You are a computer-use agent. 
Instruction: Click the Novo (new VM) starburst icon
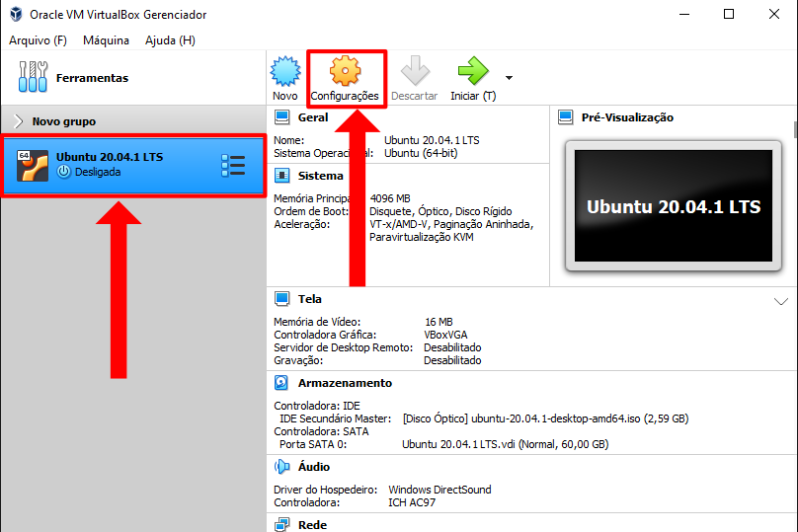(x=285, y=71)
